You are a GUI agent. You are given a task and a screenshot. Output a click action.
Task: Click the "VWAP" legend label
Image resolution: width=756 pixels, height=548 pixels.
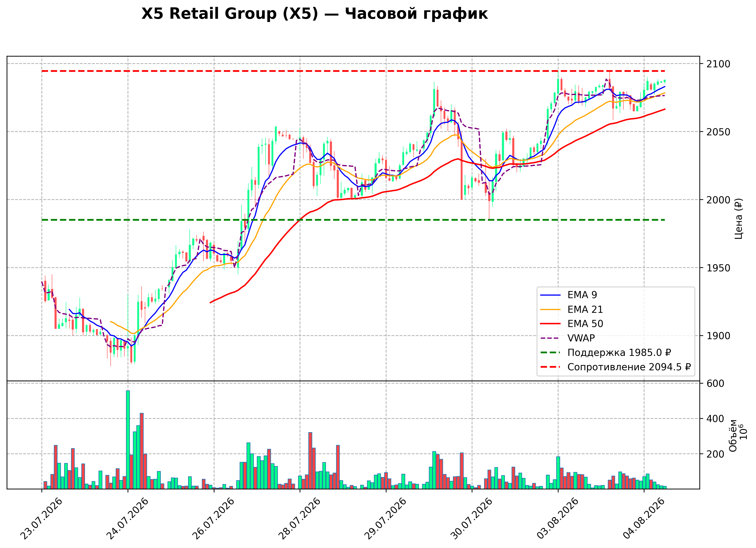point(581,338)
